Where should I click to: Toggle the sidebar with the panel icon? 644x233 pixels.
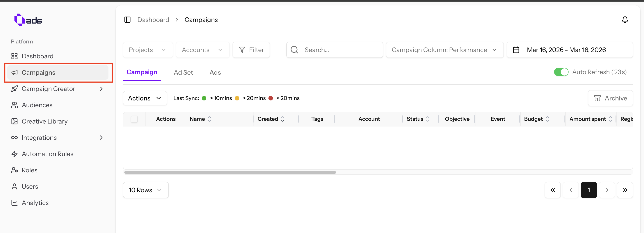(x=127, y=19)
